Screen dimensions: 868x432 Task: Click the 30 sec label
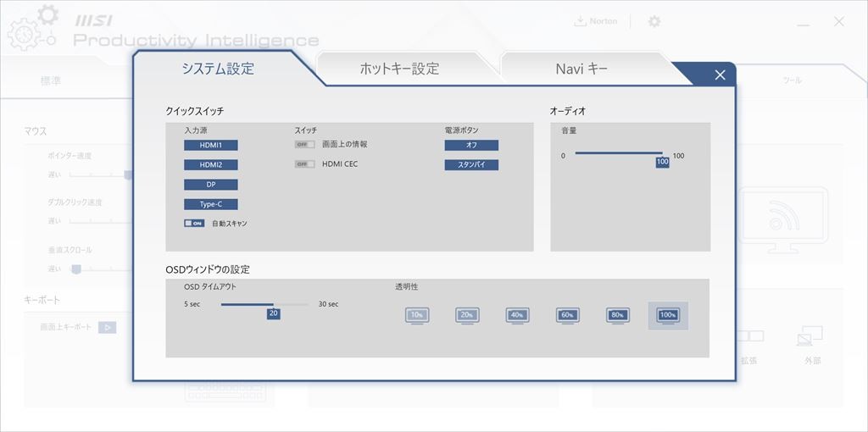329,304
